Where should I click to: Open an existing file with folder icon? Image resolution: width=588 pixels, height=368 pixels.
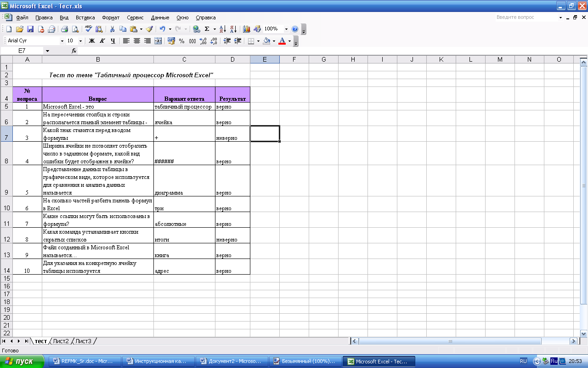pyautogui.click(x=19, y=29)
